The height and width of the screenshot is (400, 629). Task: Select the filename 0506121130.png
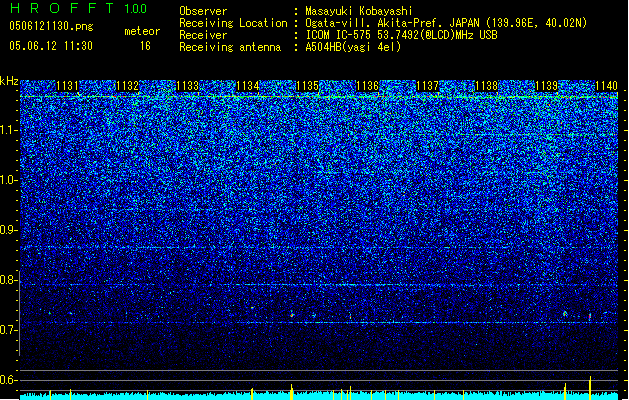point(51,26)
